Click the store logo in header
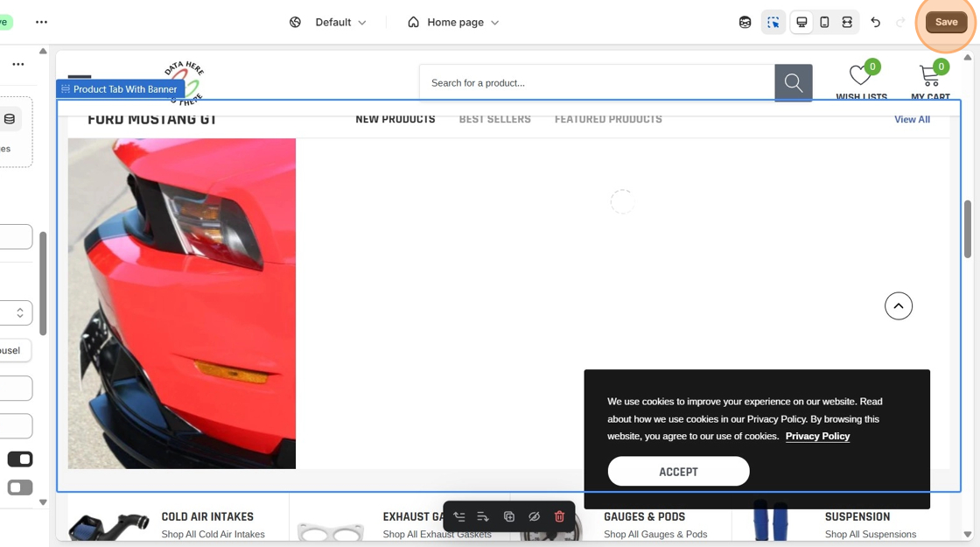 point(185,83)
